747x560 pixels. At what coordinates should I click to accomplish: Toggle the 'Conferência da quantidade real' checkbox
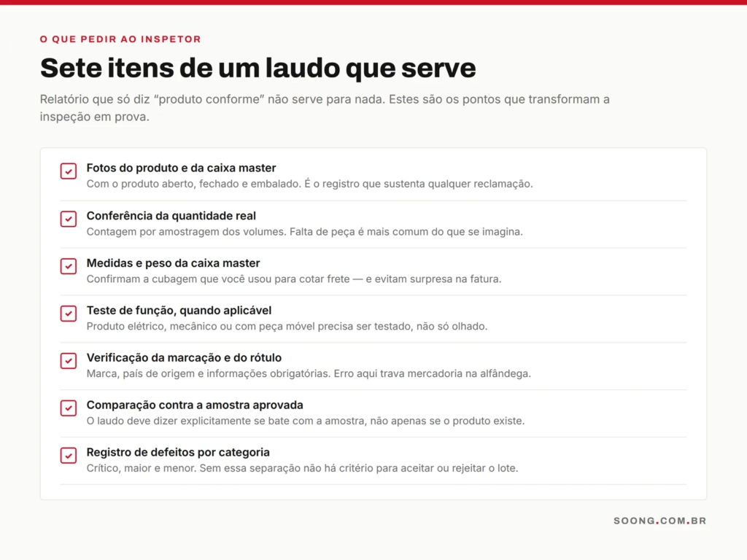(x=69, y=219)
